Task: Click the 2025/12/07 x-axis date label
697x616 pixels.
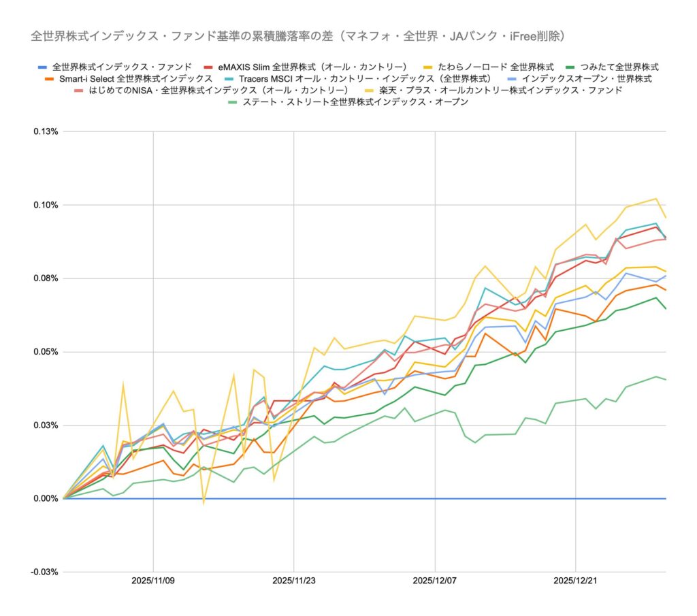Action: pyautogui.click(x=435, y=581)
